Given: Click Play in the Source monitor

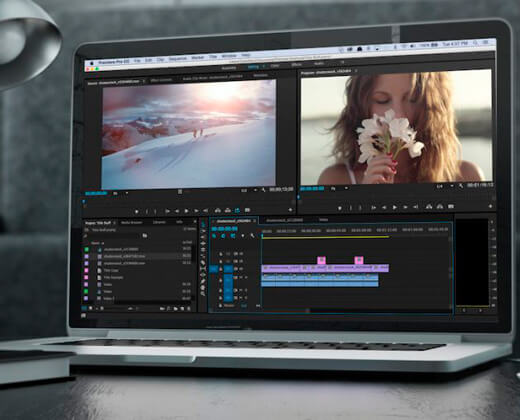Looking at the screenshot, I should 187,211.
